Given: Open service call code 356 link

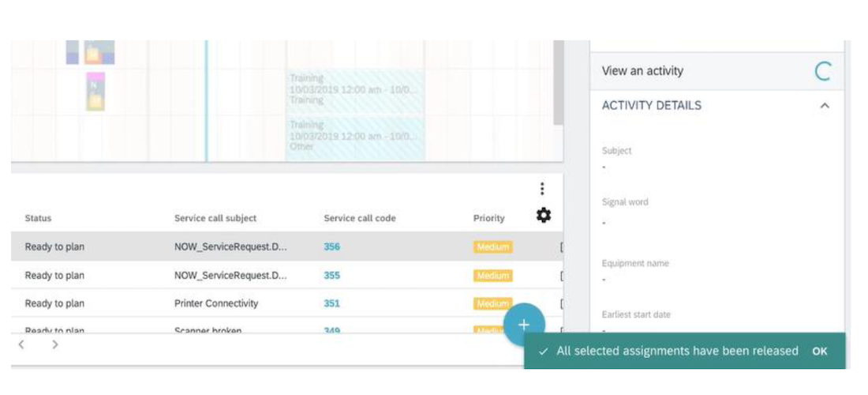Looking at the screenshot, I should (331, 247).
